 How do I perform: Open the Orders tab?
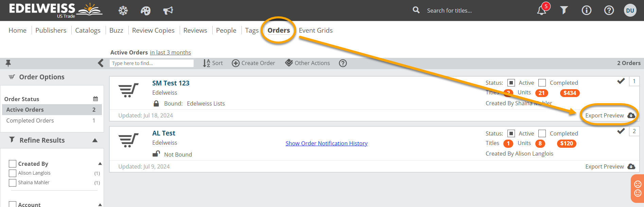coord(279,30)
